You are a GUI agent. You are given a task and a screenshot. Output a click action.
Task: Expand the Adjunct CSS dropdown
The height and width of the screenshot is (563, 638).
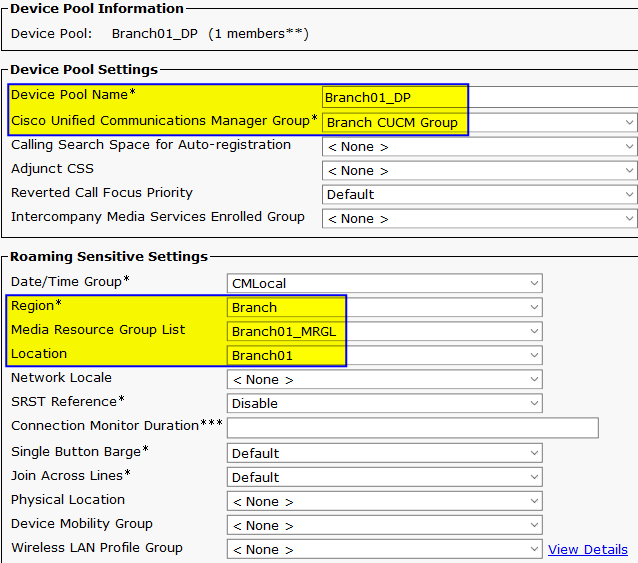pyautogui.click(x=480, y=170)
